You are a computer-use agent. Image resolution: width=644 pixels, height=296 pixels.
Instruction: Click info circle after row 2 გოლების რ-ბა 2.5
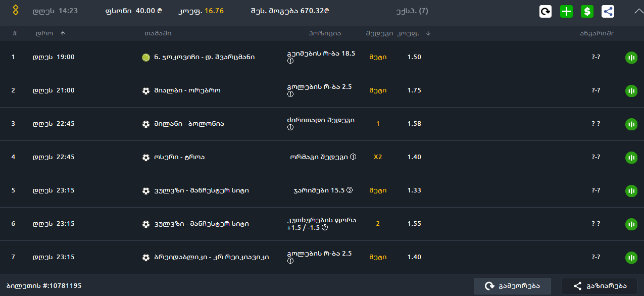click(x=290, y=94)
